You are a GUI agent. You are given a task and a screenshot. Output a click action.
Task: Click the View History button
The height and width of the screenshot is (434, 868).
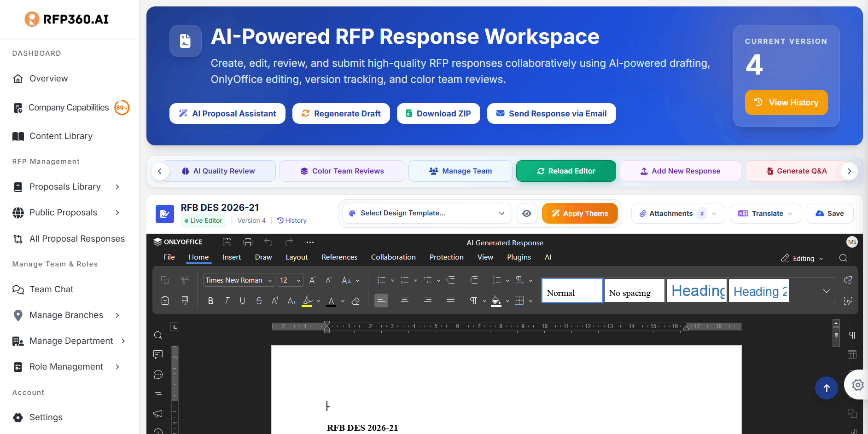pyautogui.click(x=786, y=102)
